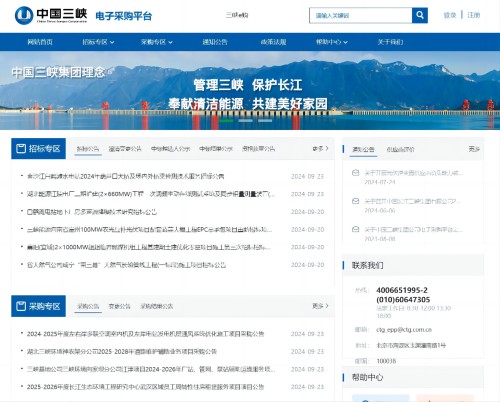Click the banner image of the Three Gorges Dam
Screen dimensions: 500x402
(x=250, y=90)
